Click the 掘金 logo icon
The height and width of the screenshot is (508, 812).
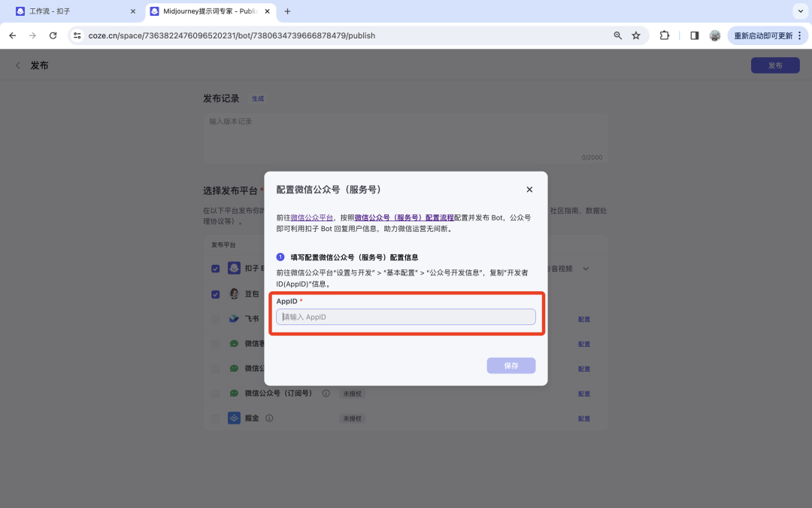point(234,418)
